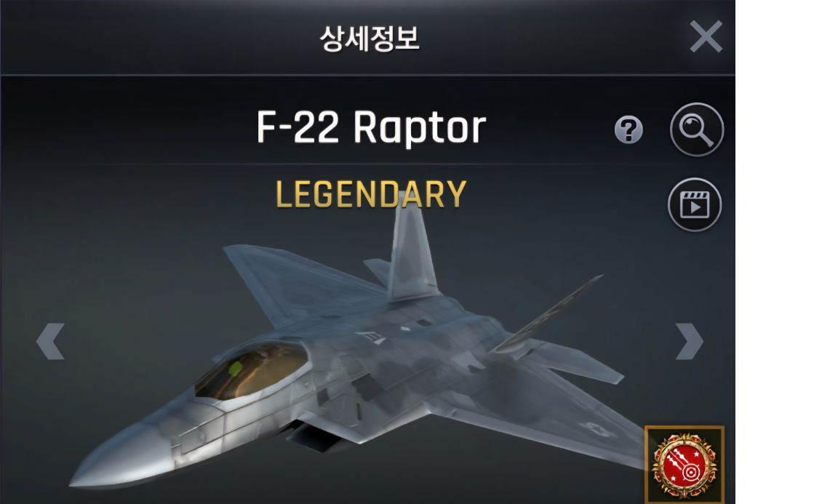Viewport: 838px width, 504px height.
Task: Step back with the left chevron arrow
Action: tap(51, 341)
